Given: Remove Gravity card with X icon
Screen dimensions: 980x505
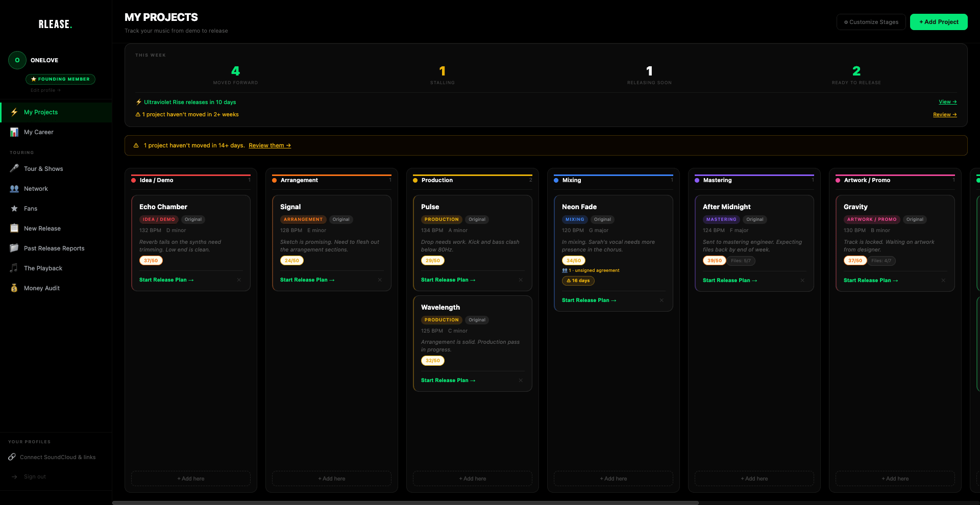Looking at the screenshot, I should point(943,281).
